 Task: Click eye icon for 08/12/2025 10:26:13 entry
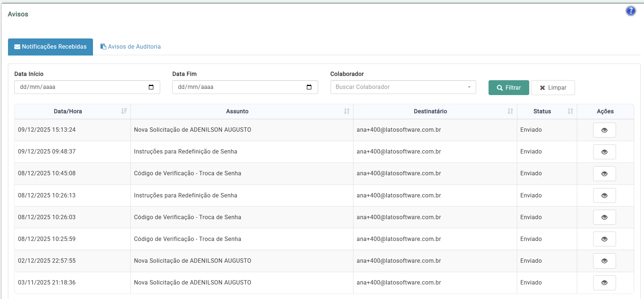(604, 196)
